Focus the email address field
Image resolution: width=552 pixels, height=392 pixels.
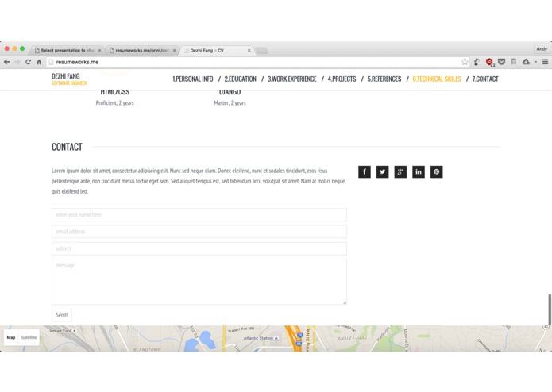coord(199,232)
